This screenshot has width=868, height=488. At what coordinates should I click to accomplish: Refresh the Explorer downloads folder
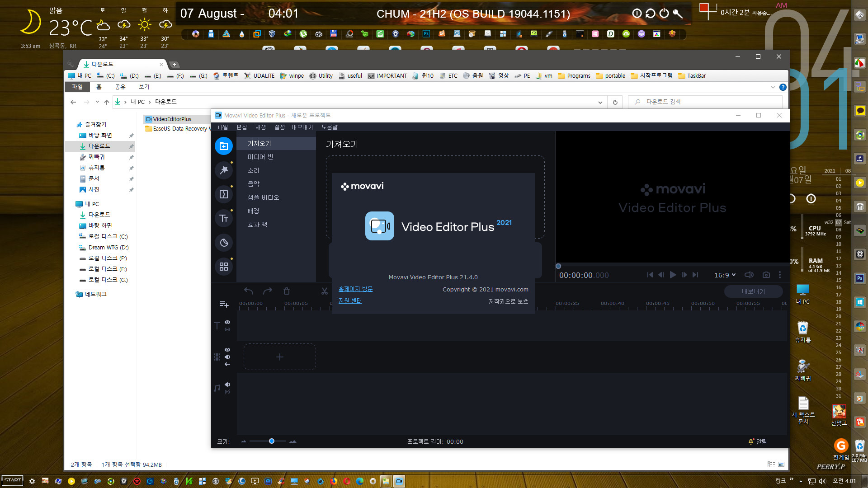point(615,102)
